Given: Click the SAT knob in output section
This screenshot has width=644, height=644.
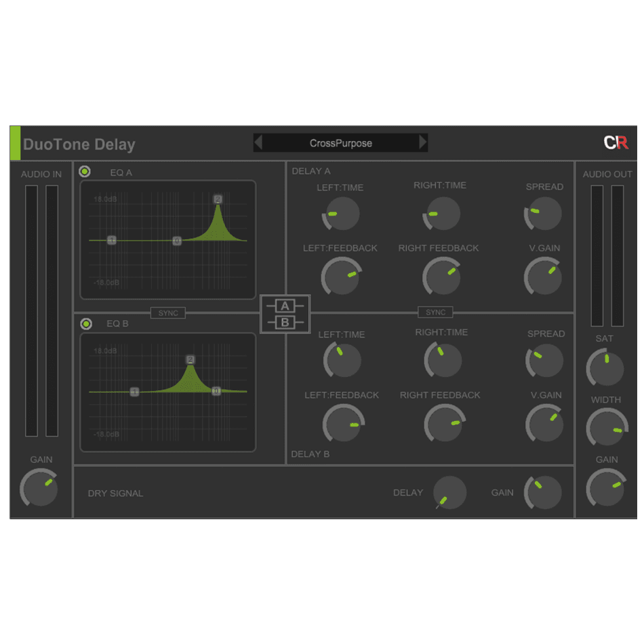Looking at the screenshot, I should 605,368.
